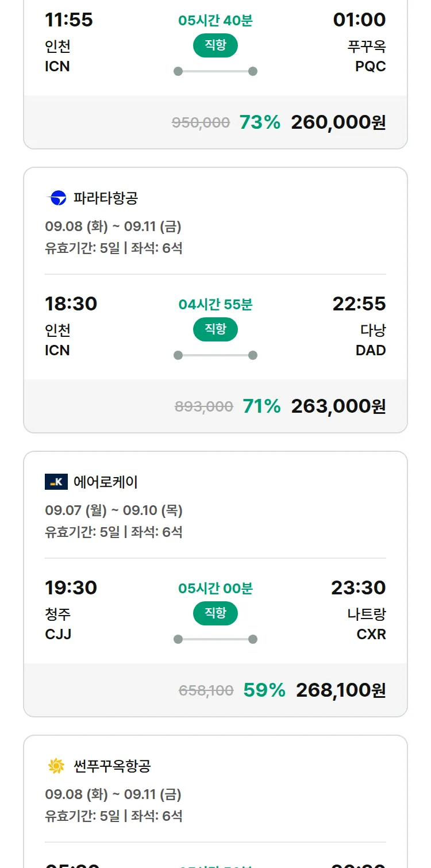Open the 268,100원 Nha Trang fare

[x=341, y=690]
